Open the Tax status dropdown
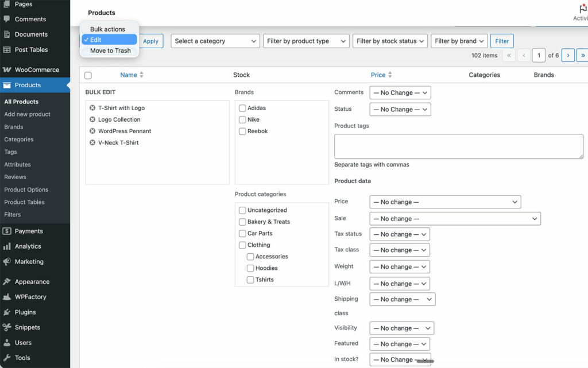 click(x=400, y=234)
